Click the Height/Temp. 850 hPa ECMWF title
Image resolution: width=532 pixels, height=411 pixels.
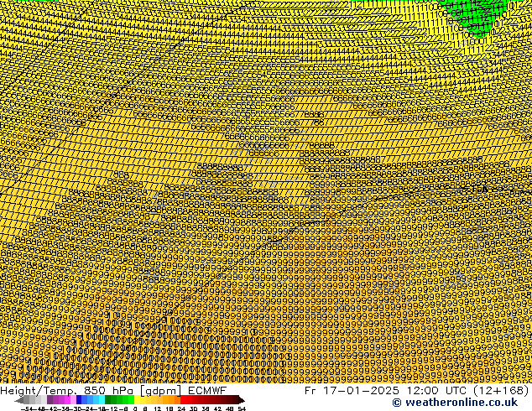click(x=113, y=391)
